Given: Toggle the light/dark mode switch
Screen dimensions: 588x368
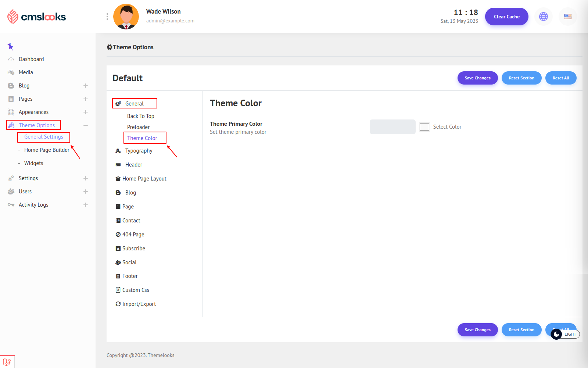Looking at the screenshot, I should [565, 334].
